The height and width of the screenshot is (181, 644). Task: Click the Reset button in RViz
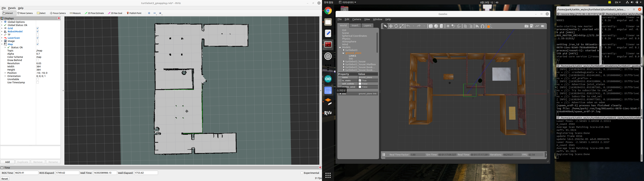click(x=5, y=179)
